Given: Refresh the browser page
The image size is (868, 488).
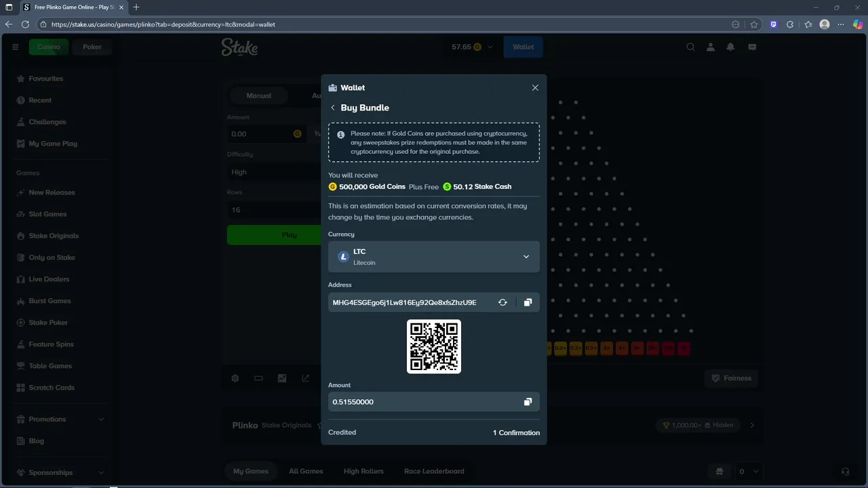Looking at the screenshot, I should click(25, 24).
